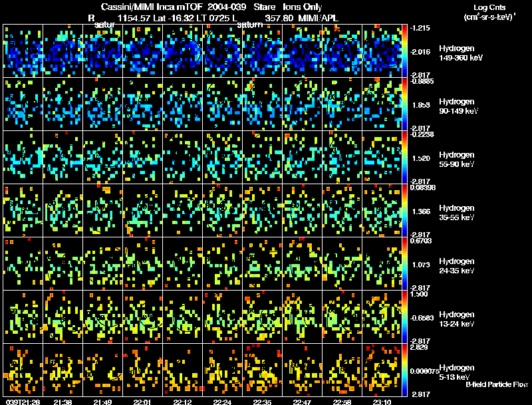532x405 pixels.
Task: Click the 21:38 time label
Action: tap(63, 402)
